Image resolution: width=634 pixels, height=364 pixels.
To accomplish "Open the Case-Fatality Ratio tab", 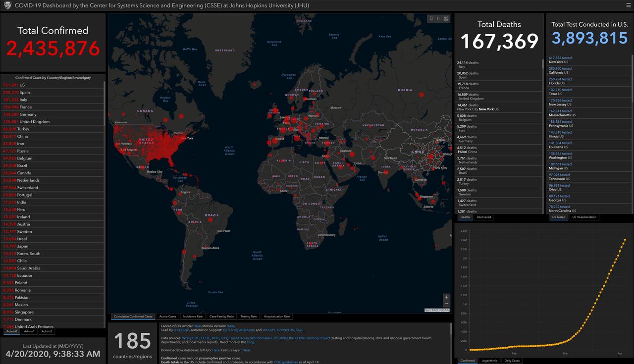I will point(221,316).
